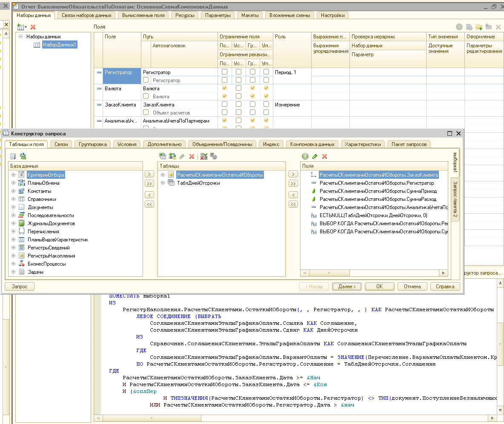Screen dimensions: 504x424
Task: Click the pencil edit icon above Поля list
Action: (x=315, y=157)
